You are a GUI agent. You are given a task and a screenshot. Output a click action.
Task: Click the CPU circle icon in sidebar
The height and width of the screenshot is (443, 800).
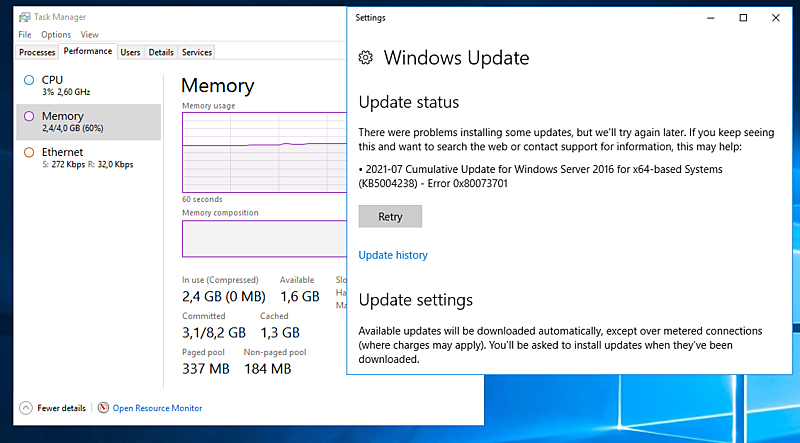click(x=29, y=80)
